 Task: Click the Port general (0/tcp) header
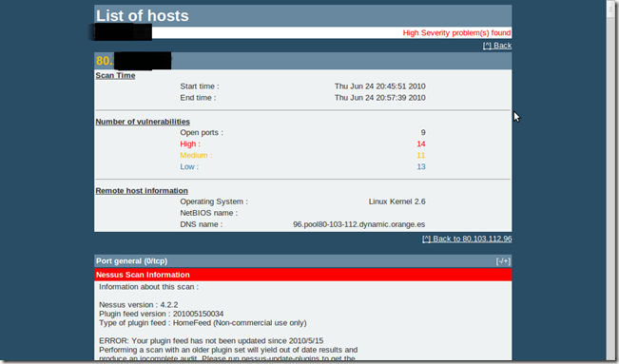pos(302,261)
